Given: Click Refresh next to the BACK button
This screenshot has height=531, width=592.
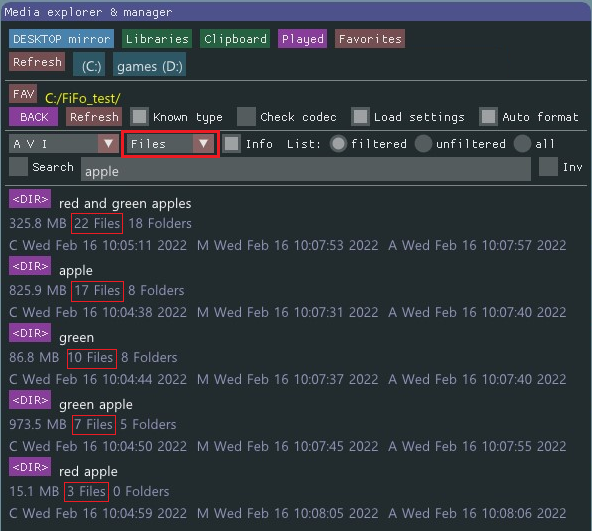Looking at the screenshot, I should (94, 117).
